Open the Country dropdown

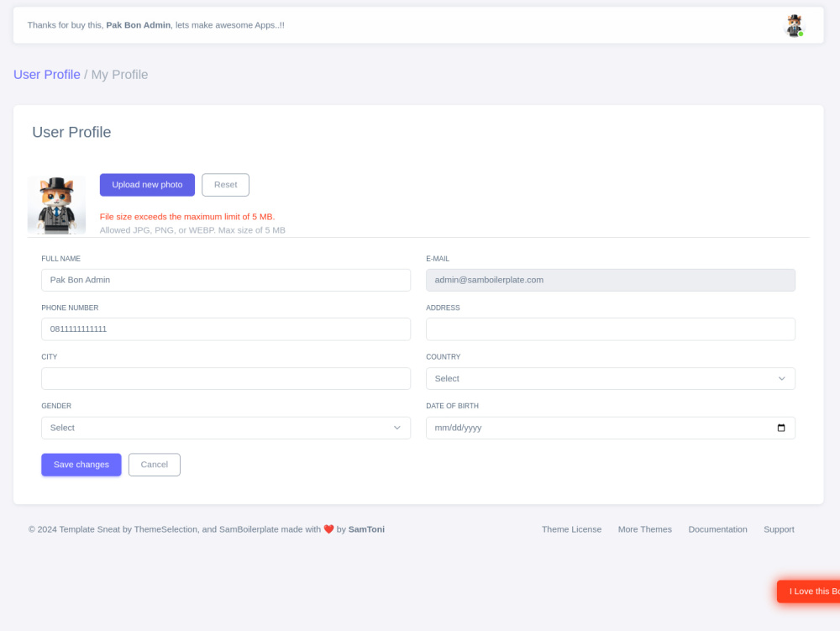pyautogui.click(x=611, y=379)
